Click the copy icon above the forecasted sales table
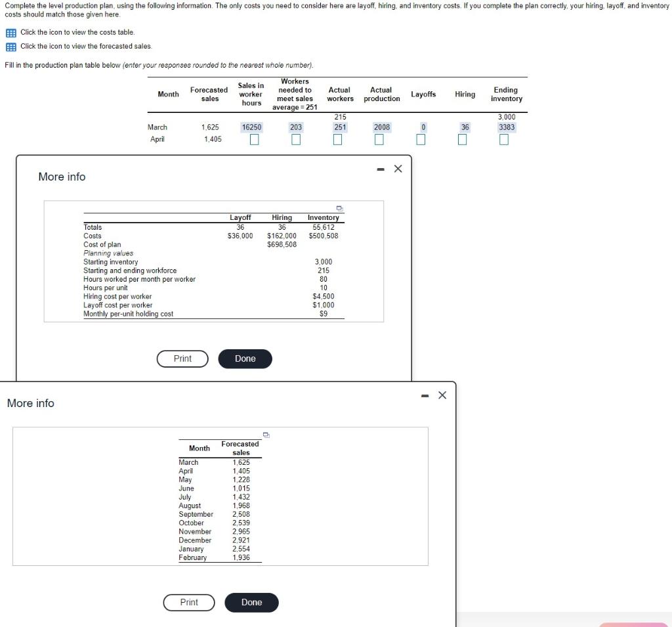The width and height of the screenshot is (672, 627). pos(266,435)
